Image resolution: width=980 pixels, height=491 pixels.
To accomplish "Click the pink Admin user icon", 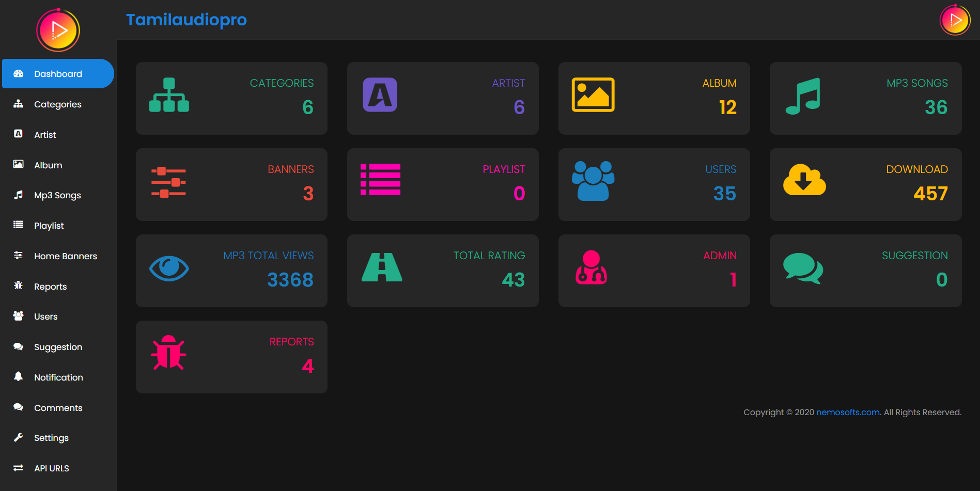I will point(591,267).
